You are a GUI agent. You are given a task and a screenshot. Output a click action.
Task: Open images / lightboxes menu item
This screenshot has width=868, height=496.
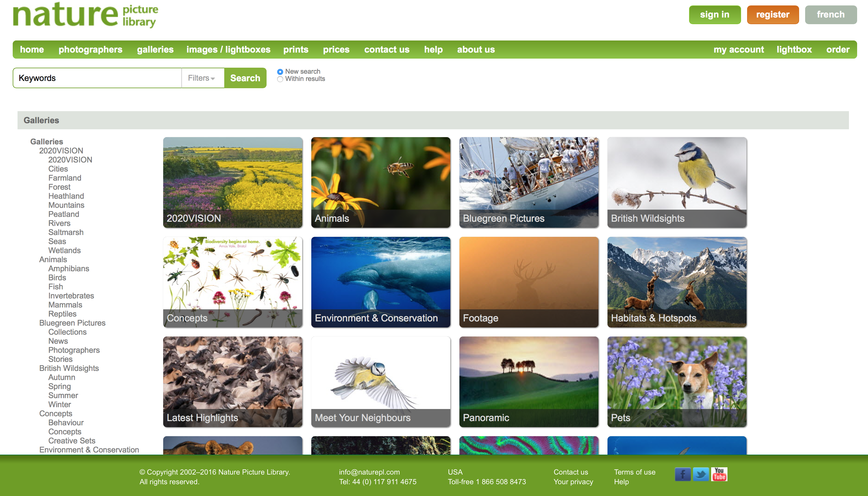[x=228, y=50]
